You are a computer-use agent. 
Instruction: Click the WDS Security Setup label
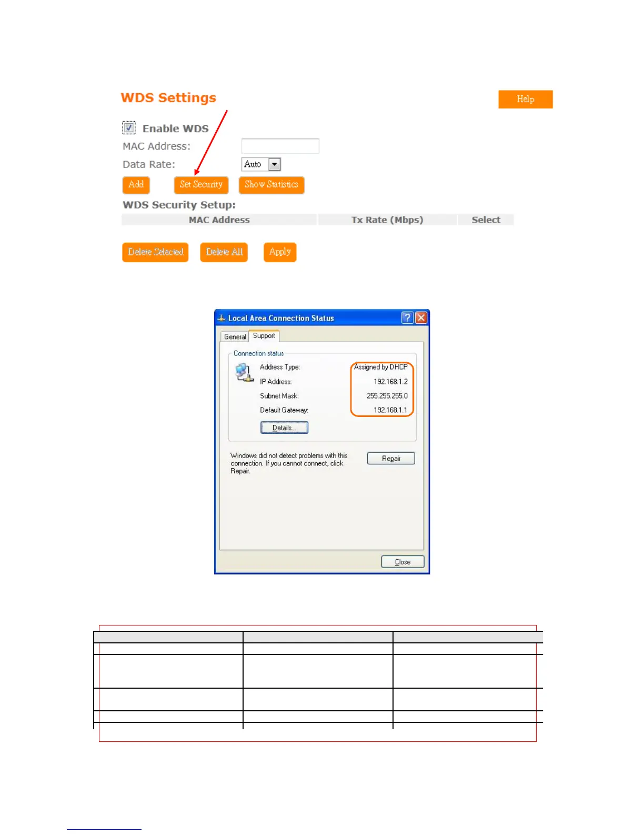point(179,205)
